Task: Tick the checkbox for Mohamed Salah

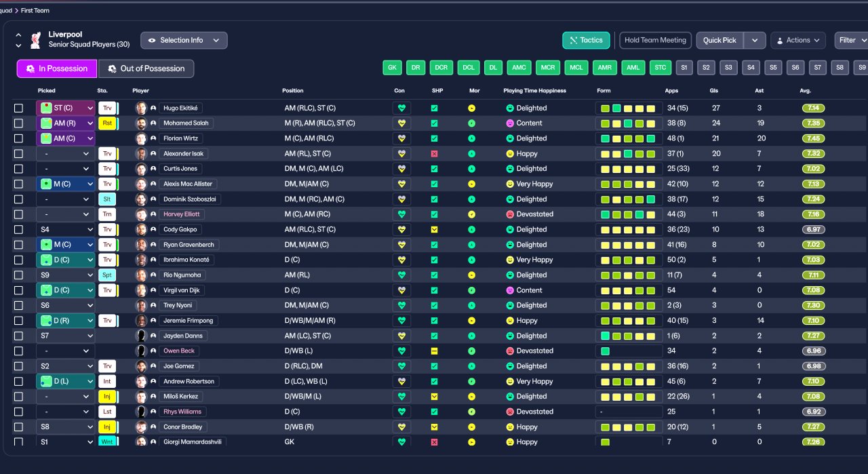Action: pyautogui.click(x=18, y=123)
